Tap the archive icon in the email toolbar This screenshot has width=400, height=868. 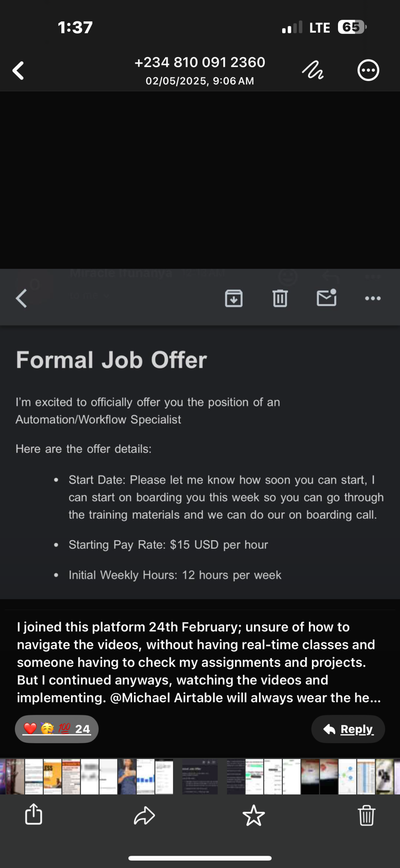coord(234,298)
